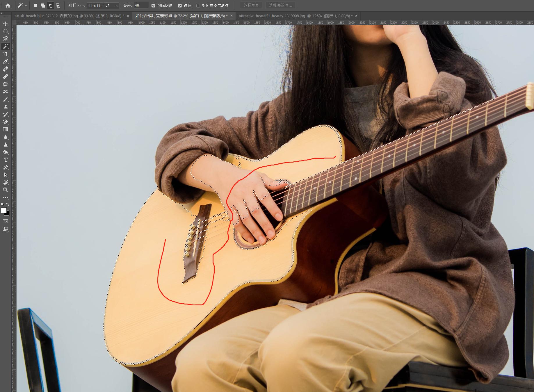
Task: Uncheck the 消除锯齿 anti-alias checkbox
Action: coord(154,6)
